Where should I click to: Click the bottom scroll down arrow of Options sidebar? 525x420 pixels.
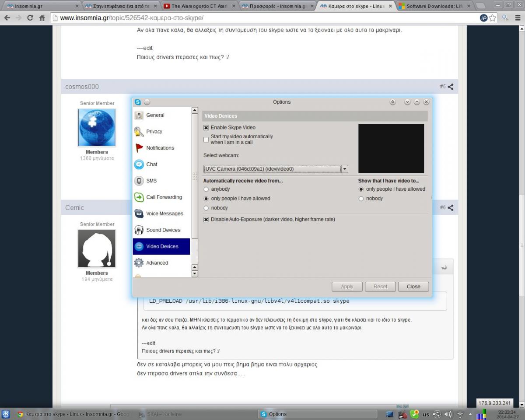tap(195, 274)
